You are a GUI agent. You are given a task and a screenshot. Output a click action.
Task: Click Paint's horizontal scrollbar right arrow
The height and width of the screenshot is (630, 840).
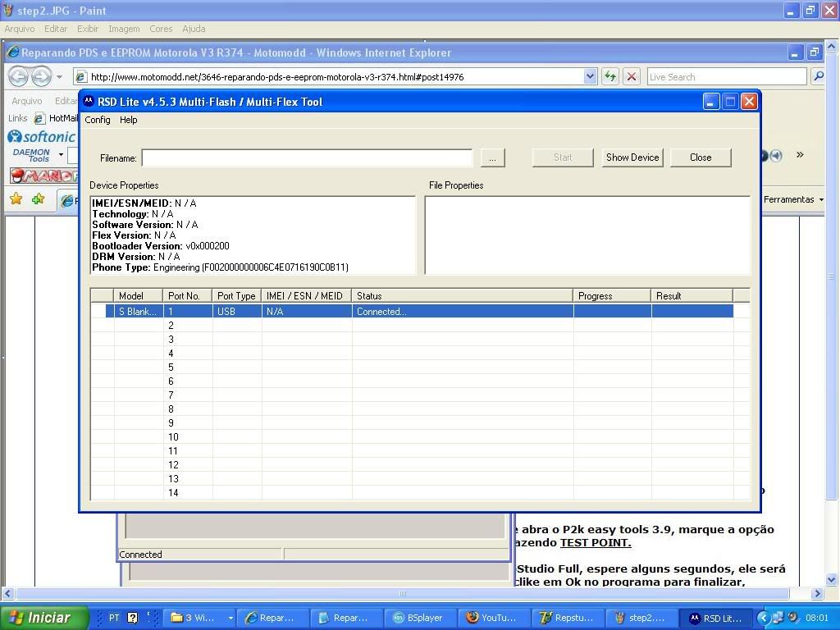[x=817, y=594]
